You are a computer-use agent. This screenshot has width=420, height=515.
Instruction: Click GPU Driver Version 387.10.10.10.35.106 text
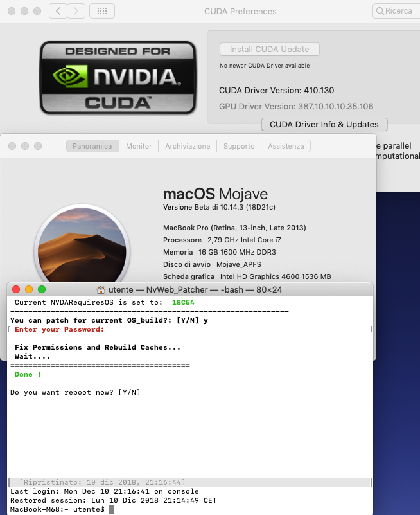[x=296, y=107]
